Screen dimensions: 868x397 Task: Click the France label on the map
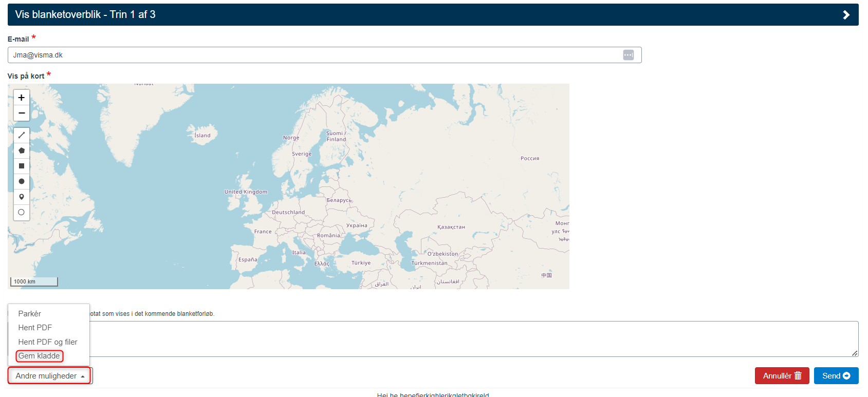click(263, 232)
